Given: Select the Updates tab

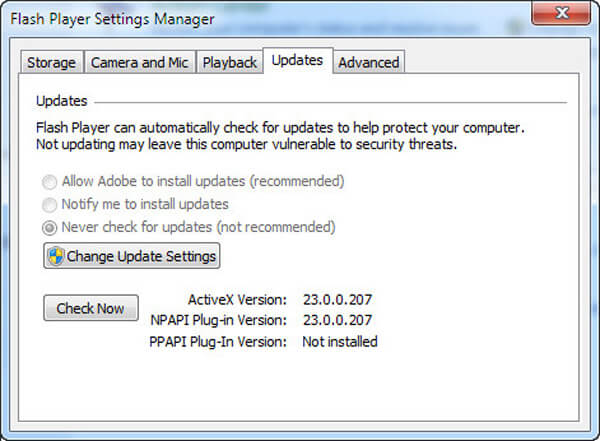Looking at the screenshot, I should coord(298,60).
